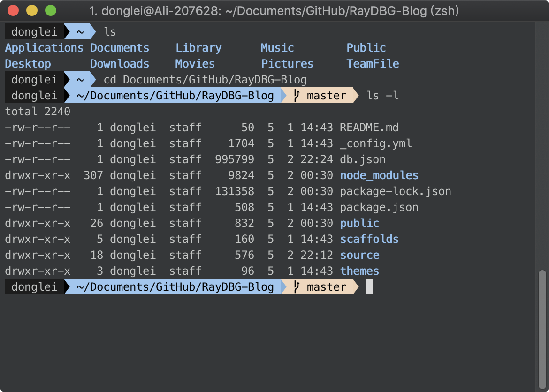Click the Applications folder in the ls output
The image size is (549, 392).
pyautogui.click(x=44, y=48)
